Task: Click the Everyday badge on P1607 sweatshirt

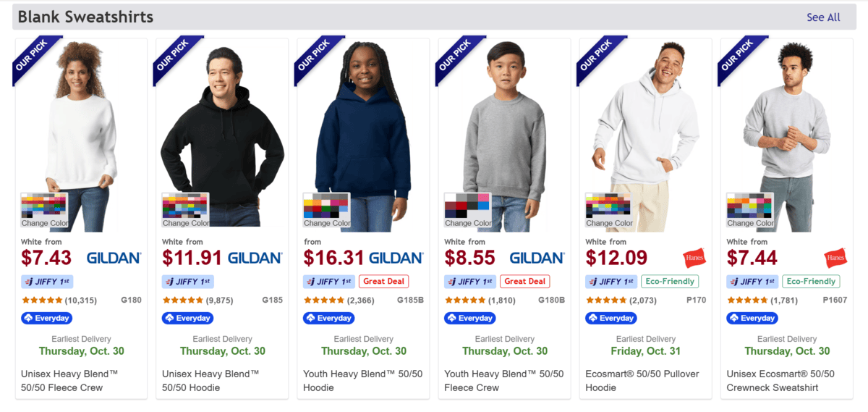Action: point(752,318)
